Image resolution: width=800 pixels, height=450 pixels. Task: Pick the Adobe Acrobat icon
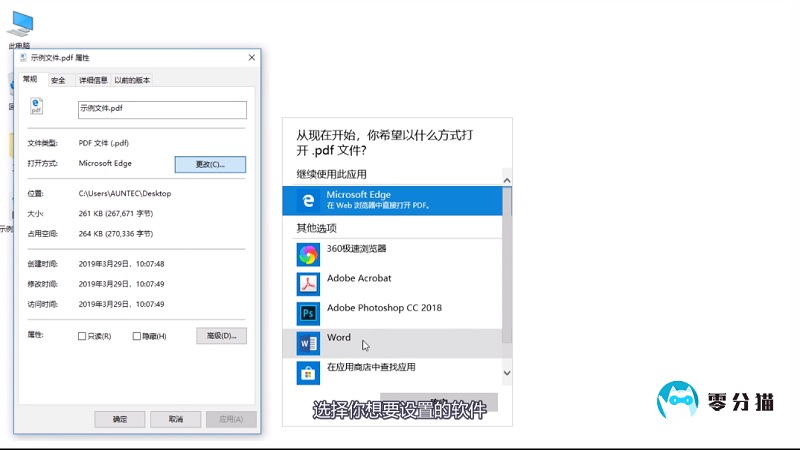click(x=308, y=284)
